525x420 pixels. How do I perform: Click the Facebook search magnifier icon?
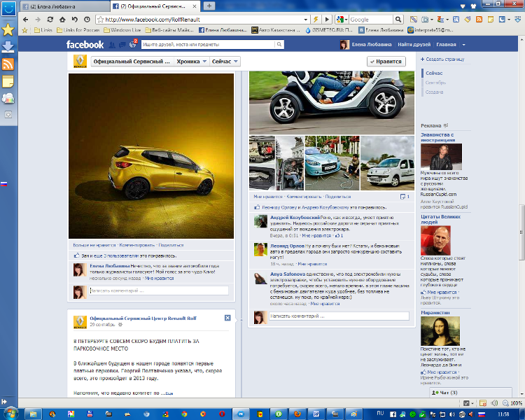(x=279, y=45)
